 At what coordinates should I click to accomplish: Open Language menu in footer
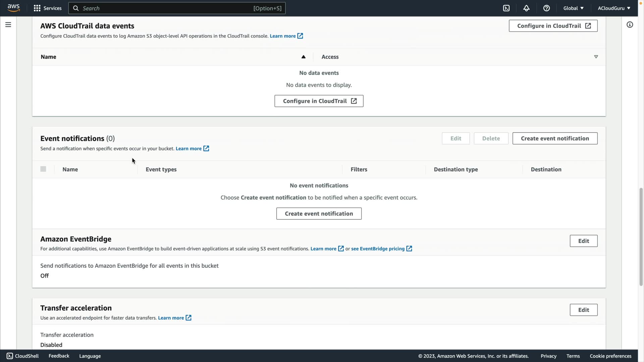pos(90,356)
